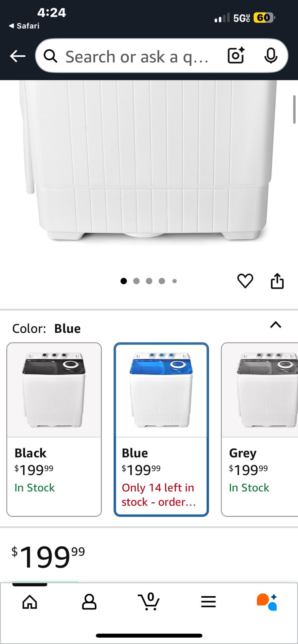Tap the share icon
Screen dimensions: 298x644
pos(277,281)
